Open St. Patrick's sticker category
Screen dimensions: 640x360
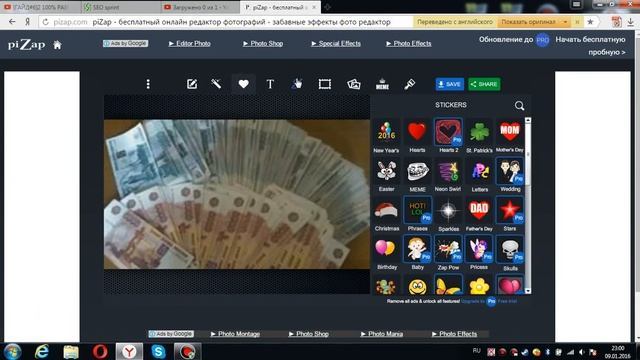click(479, 136)
